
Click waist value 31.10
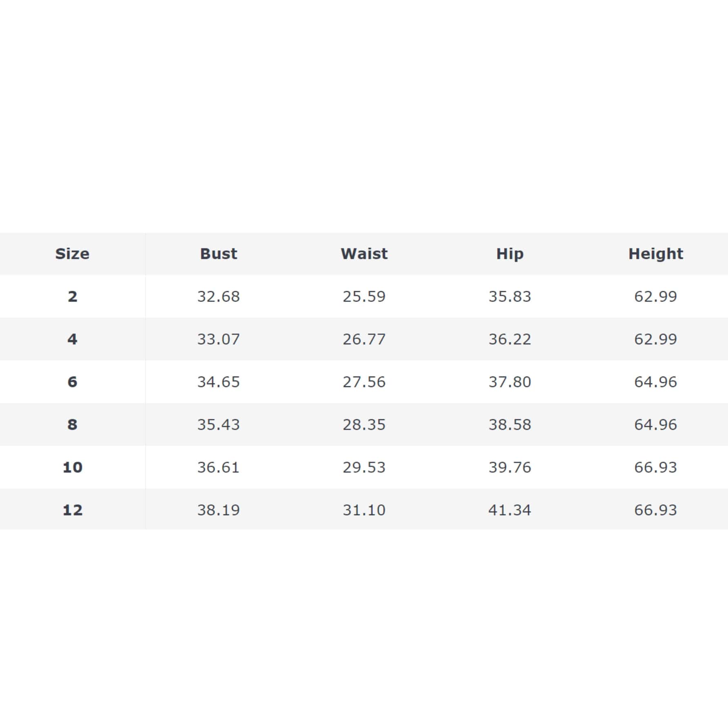coord(364,510)
